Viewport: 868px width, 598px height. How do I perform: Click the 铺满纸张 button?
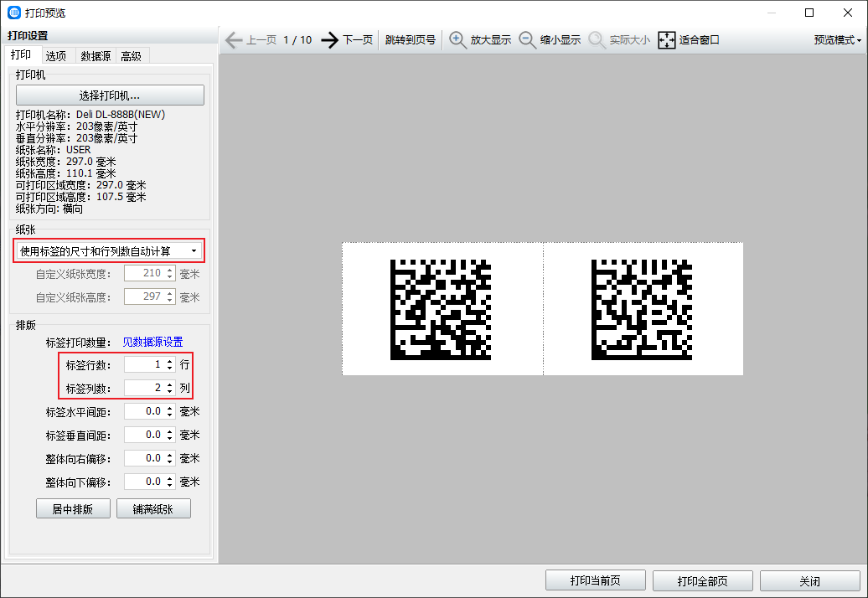click(x=153, y=509)
